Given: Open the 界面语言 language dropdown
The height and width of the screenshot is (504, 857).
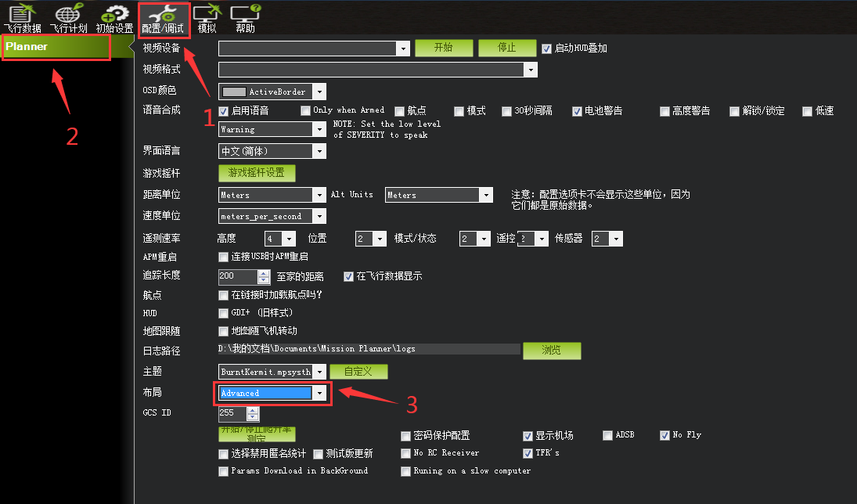Looking at the screenshot, I should click(x=319, y=151).
